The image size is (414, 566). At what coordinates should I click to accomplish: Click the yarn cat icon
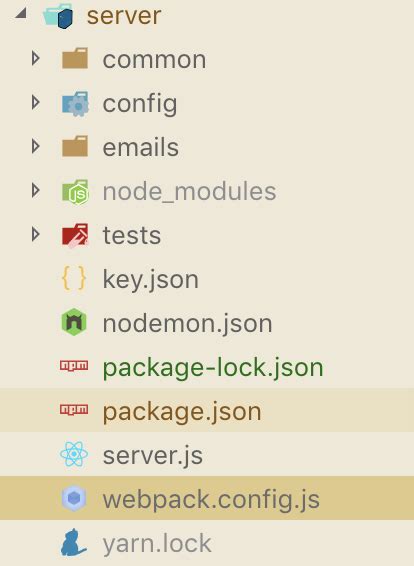pos(73,542)
